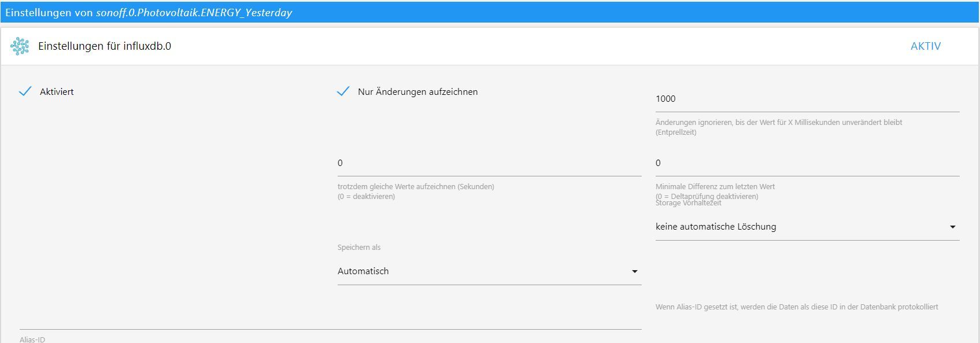Focus the same-values seconds field
Image resolution: width=980 pixels, height=343 pixels.
point(489,163)
